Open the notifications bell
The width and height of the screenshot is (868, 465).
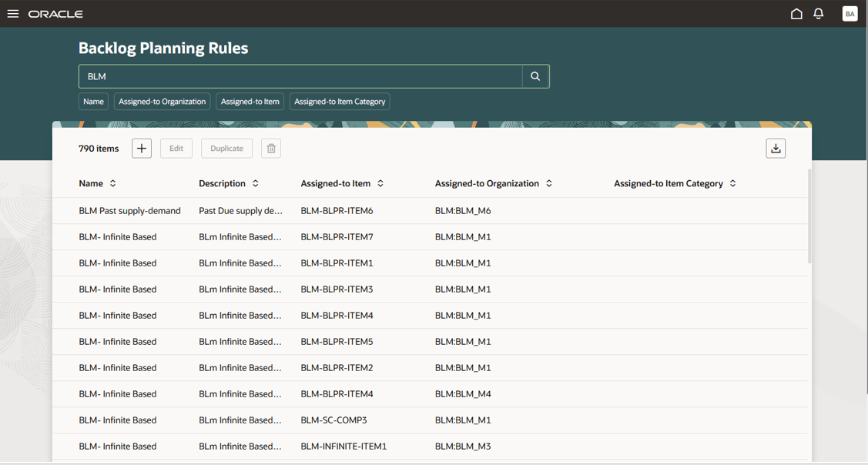(818, 13)
